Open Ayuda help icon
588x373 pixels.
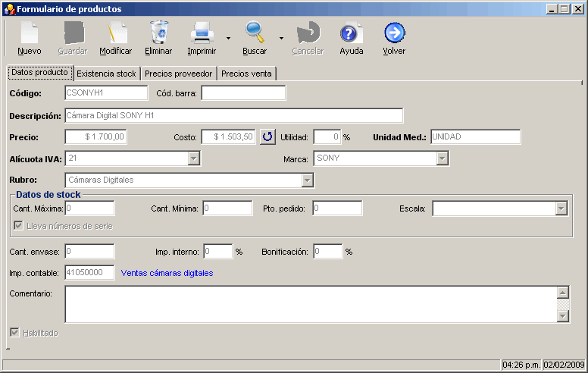(351, 33)
